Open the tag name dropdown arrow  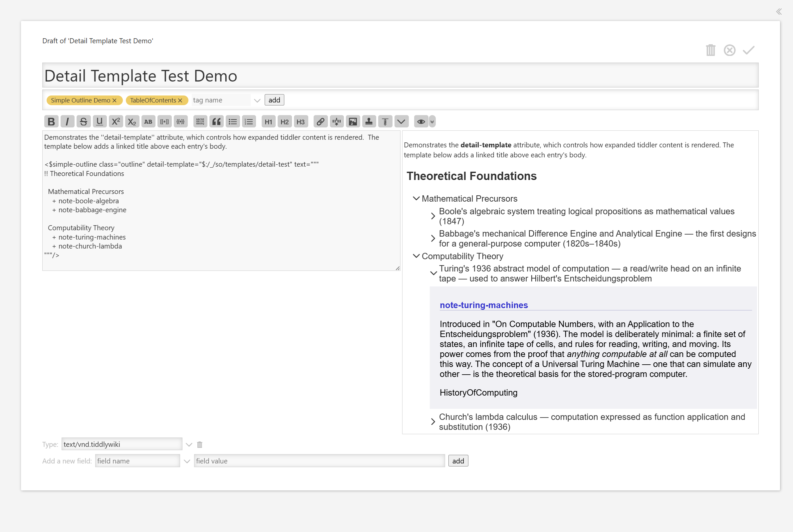(257, 100)
